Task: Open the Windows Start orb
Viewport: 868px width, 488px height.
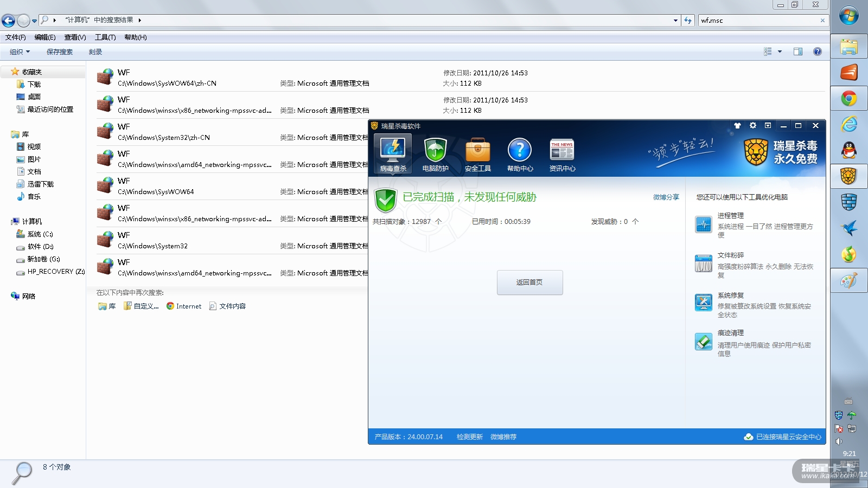Action: pyautogui.click(x=849, y=16)
